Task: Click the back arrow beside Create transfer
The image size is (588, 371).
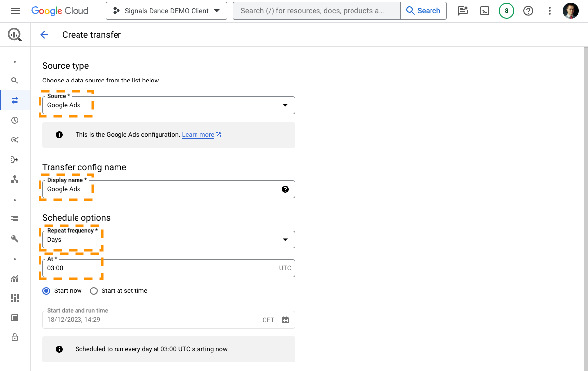Action: tap(44, 35)
